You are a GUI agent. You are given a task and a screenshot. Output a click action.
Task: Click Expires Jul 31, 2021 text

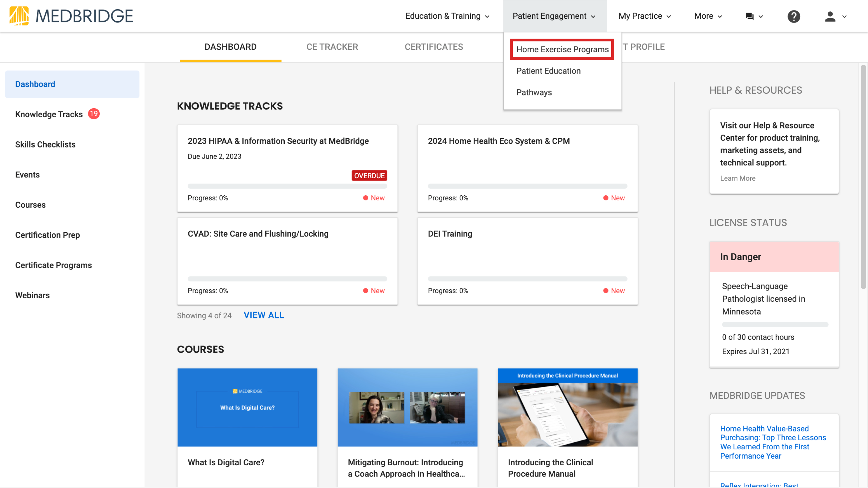pos(755,351)
